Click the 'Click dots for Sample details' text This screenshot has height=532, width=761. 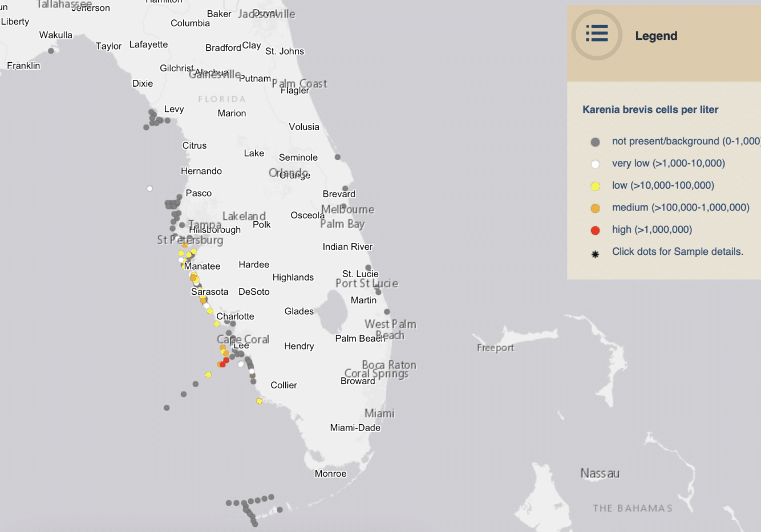click(x=677, y=251)
